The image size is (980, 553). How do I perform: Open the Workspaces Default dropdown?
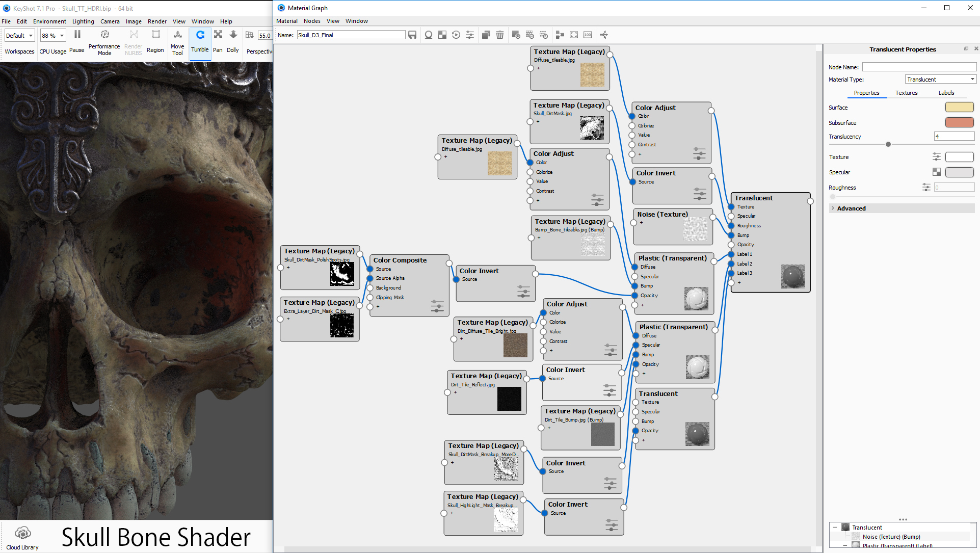(19, 35)
